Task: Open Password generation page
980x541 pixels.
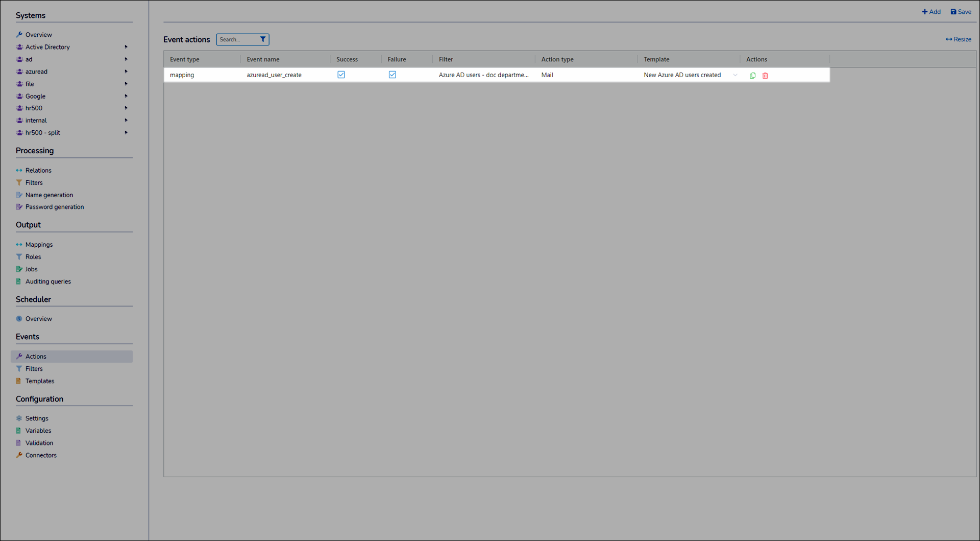Action: 55,207
